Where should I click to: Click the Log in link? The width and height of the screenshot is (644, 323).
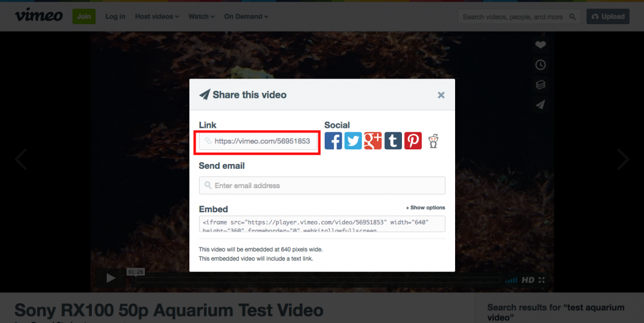pyautogui.click(x=115, y=17)
